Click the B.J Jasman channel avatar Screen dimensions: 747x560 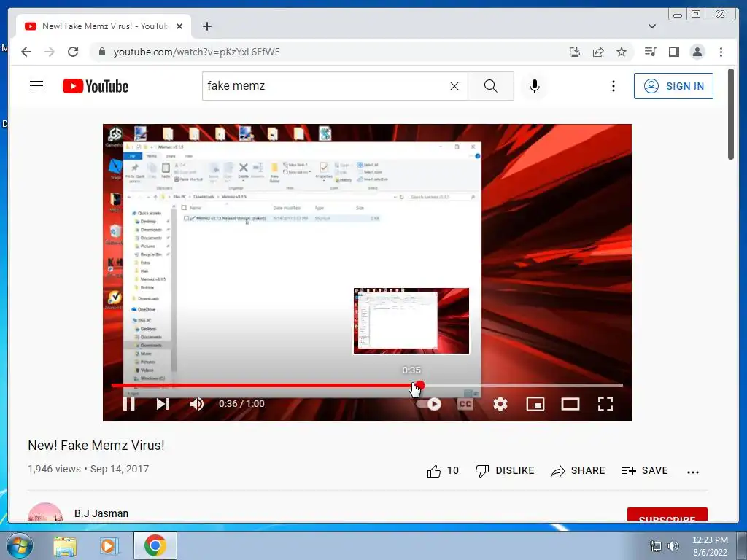point(45,513)
